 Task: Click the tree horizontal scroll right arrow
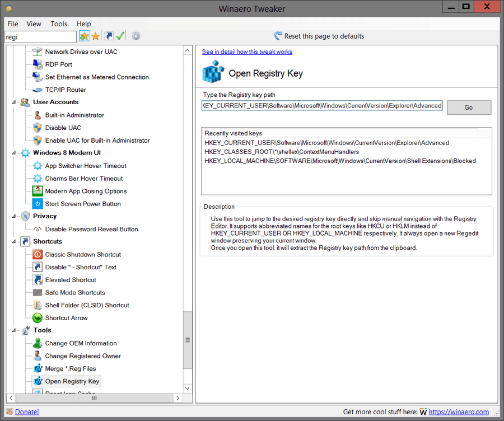click(178, 398)
